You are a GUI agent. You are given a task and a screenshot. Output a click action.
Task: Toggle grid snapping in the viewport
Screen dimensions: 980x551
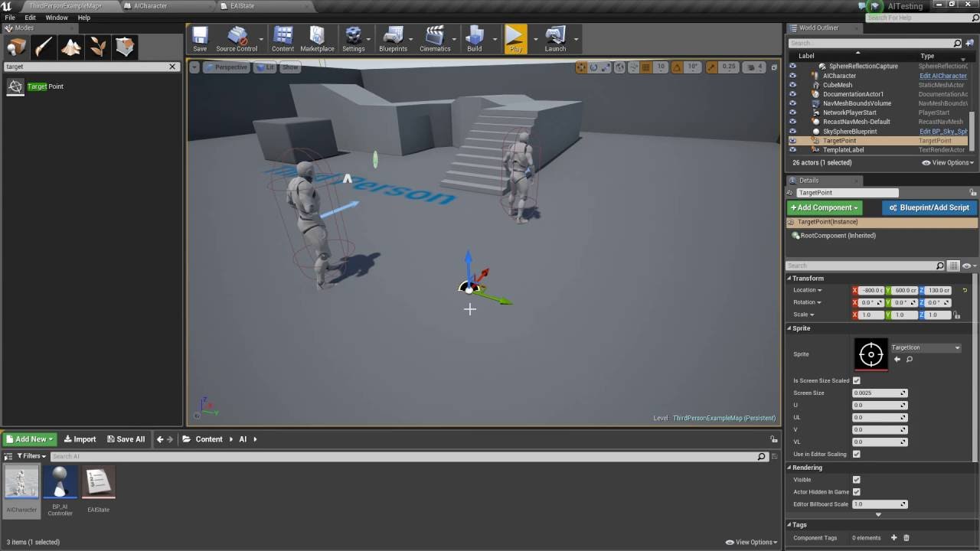(x=646, y=67)
